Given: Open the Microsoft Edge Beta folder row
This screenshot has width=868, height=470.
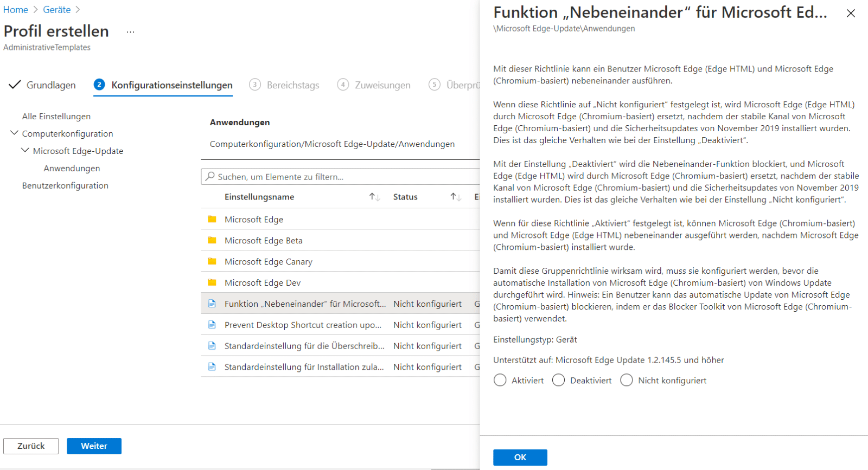Looking at the screenshot, I should click(340, 240).
